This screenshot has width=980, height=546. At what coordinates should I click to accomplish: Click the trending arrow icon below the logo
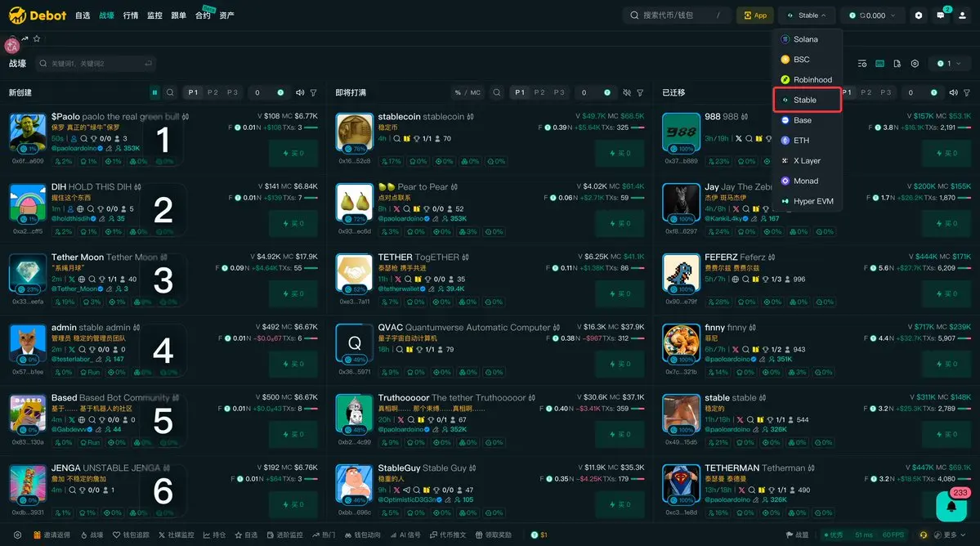point(25,38)
